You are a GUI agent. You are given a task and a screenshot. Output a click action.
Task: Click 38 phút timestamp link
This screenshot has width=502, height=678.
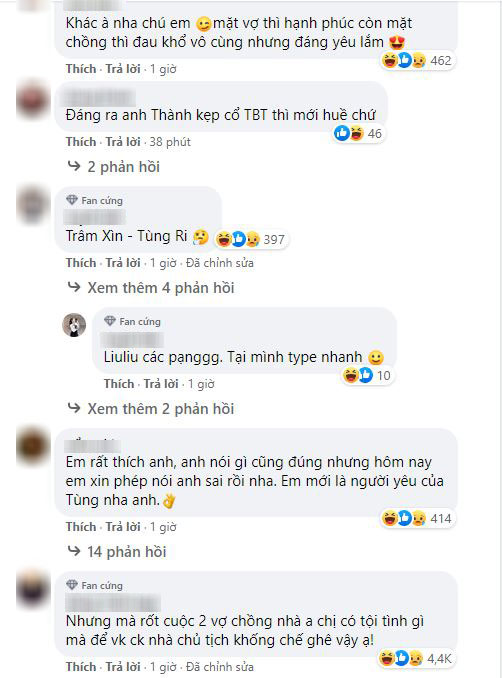point(170,142)
